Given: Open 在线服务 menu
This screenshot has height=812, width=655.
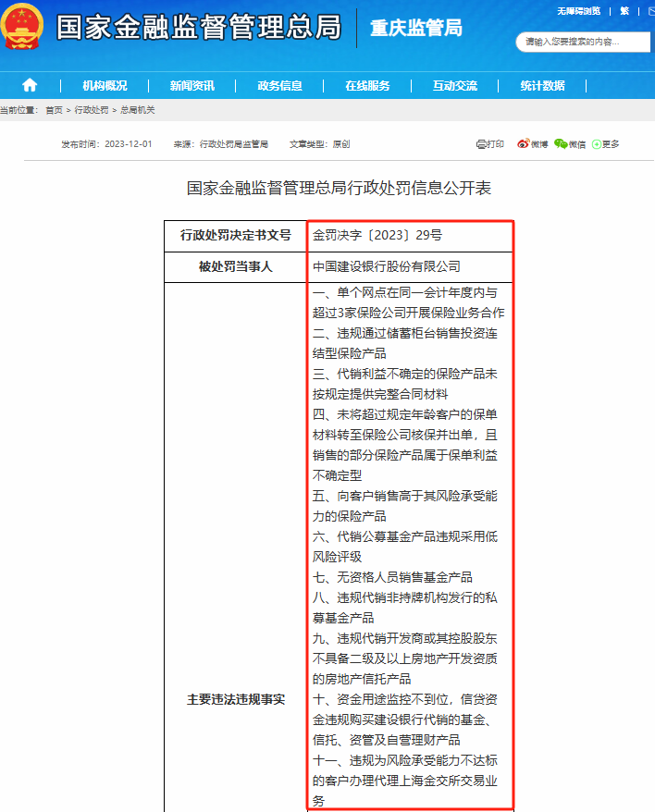Looking at the screenshot, I should 367,85.
